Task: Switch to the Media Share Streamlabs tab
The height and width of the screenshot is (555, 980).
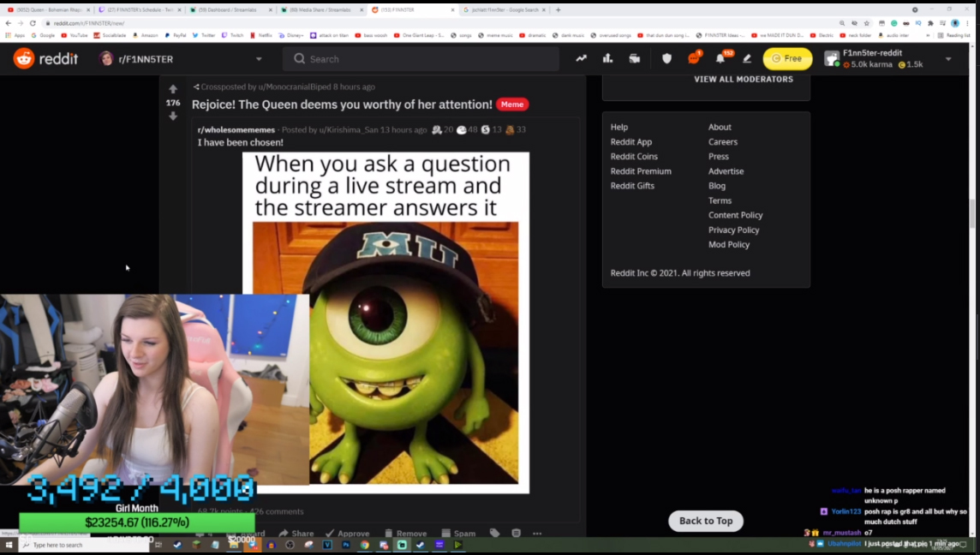Action: click(x=322, y=10)
